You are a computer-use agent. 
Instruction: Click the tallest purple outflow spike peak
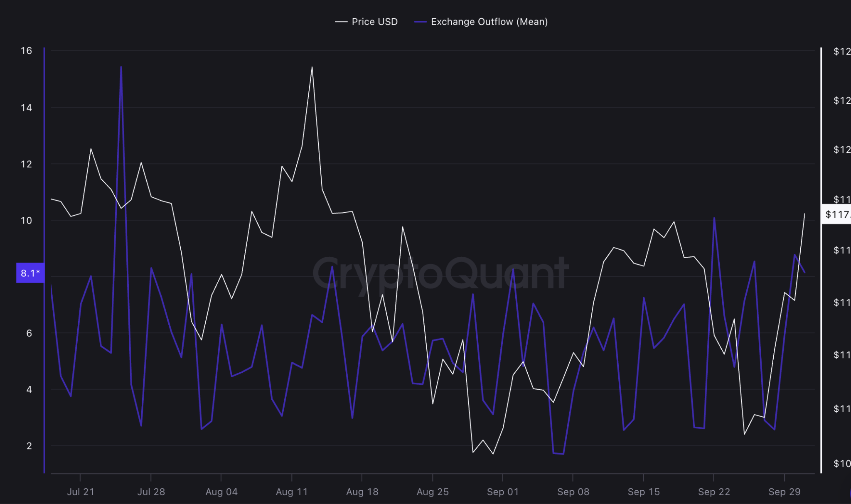[x=121, y=67]
